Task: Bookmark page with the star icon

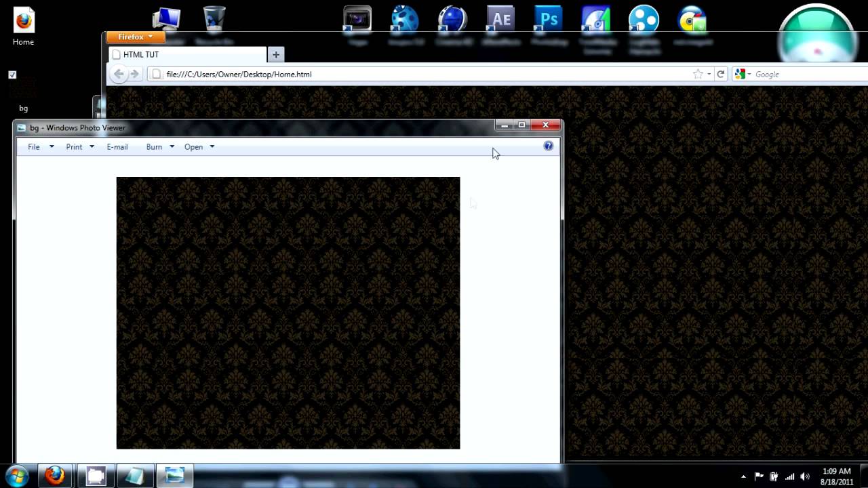Action: coord(698,74)
